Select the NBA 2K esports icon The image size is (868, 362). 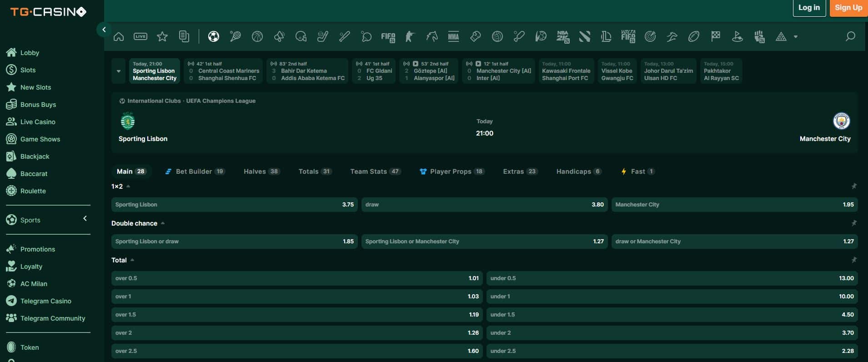click(563, 37)
